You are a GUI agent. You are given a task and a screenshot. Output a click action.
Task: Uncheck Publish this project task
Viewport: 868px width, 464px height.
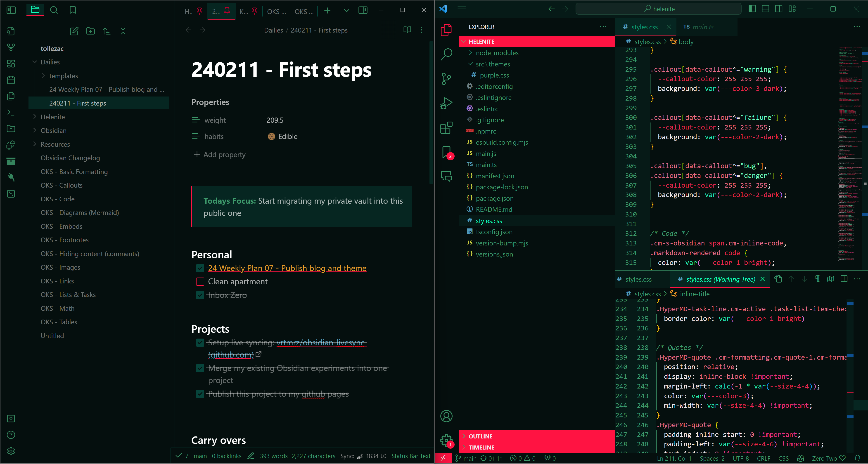tap(200, 394)
